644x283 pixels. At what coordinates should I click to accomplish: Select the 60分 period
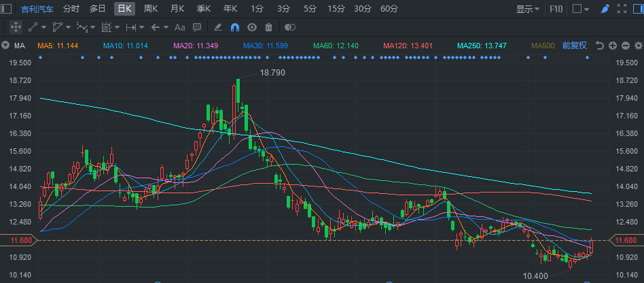pyautogui.click(x=389, y=9)
